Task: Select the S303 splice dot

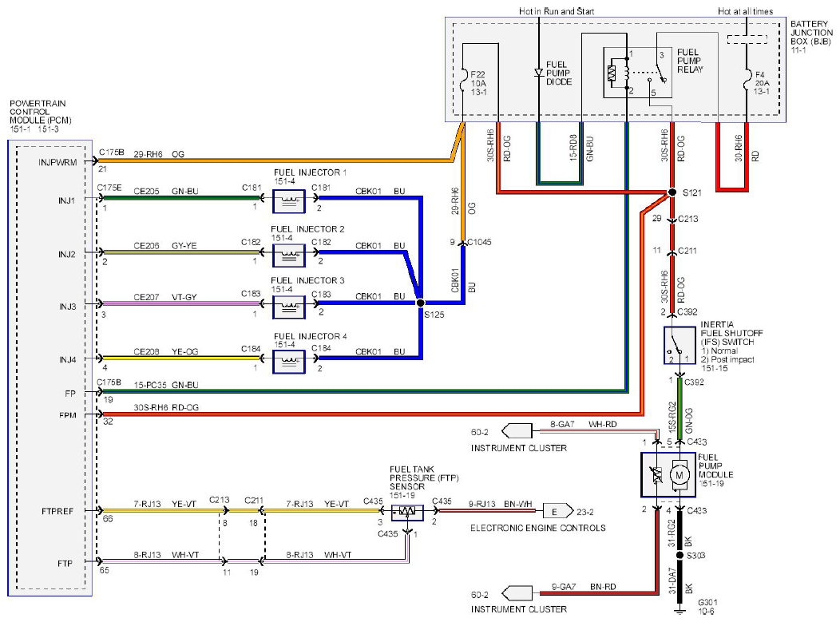Action: coord(680,555)
